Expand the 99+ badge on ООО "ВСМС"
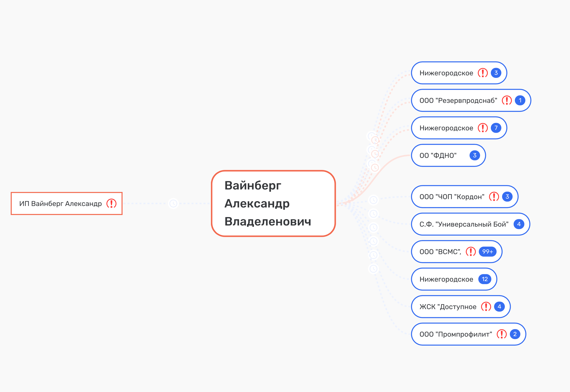 (487, 252)
